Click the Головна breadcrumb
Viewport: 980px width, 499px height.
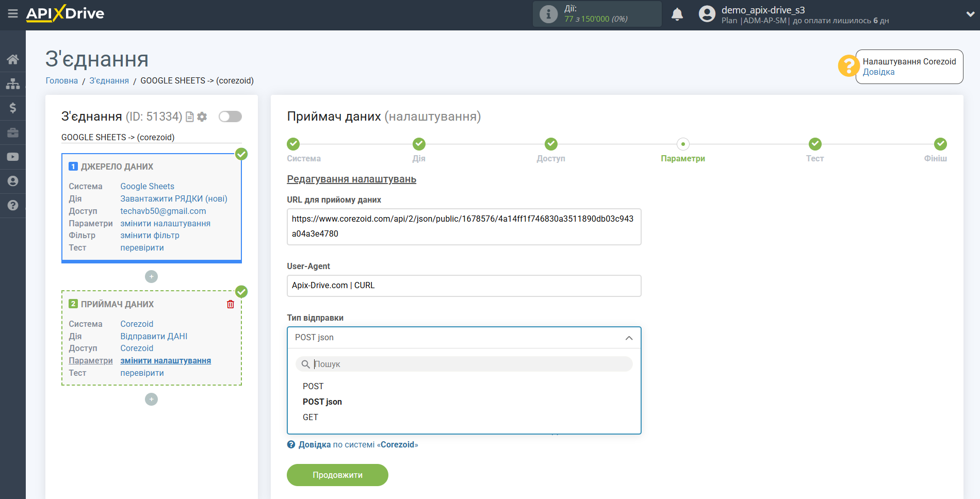(x=62, y=80)
